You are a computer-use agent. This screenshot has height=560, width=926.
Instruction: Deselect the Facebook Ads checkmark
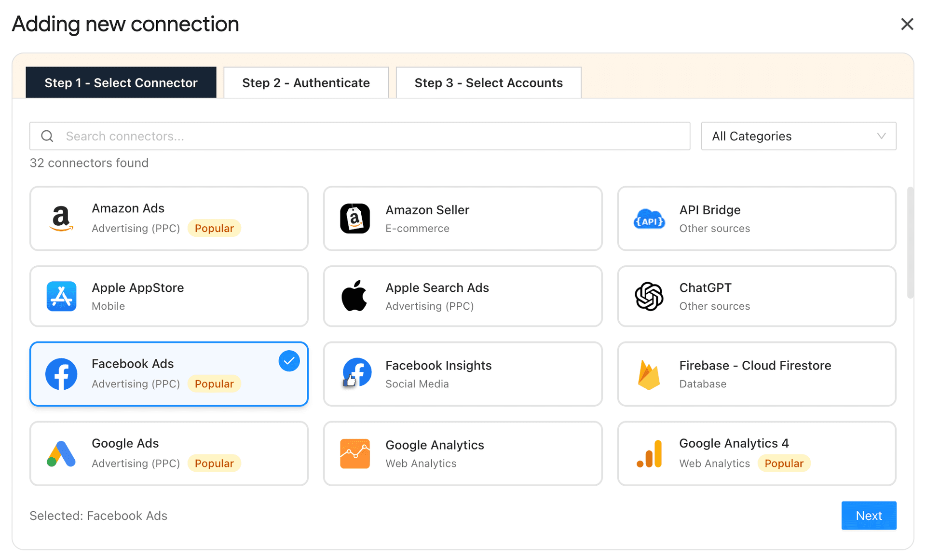click(289, 360)
